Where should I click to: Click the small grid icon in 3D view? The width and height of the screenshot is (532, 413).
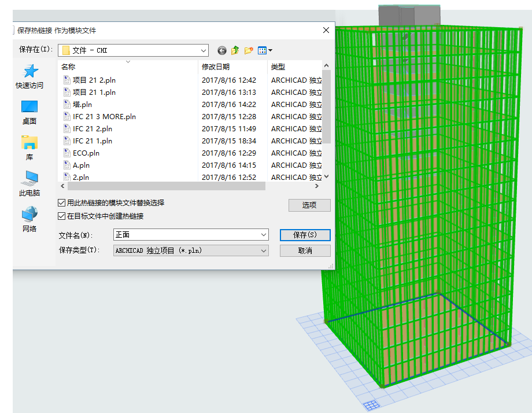pyautogui.click(x=371, y=405)
